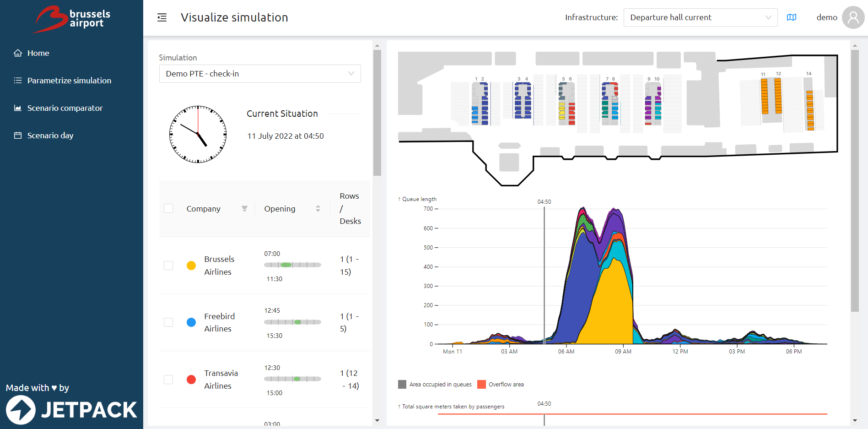Click the Company column header
The image size is (868, 429).
coord(204,209)
